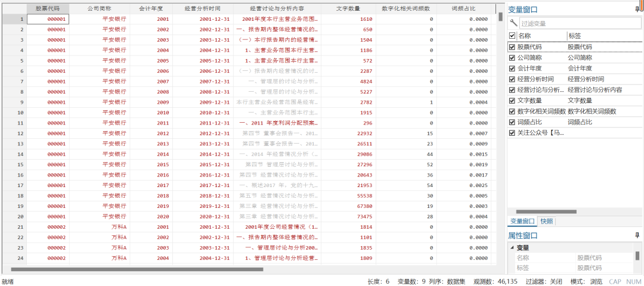Toggle the select-all variables checkbox
644x286 pixels.
[512, 36]
